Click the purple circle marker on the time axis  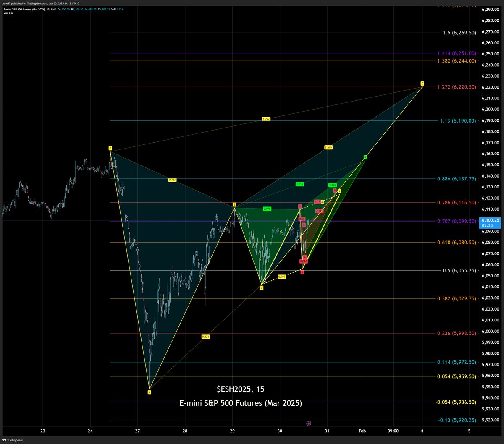309,424
